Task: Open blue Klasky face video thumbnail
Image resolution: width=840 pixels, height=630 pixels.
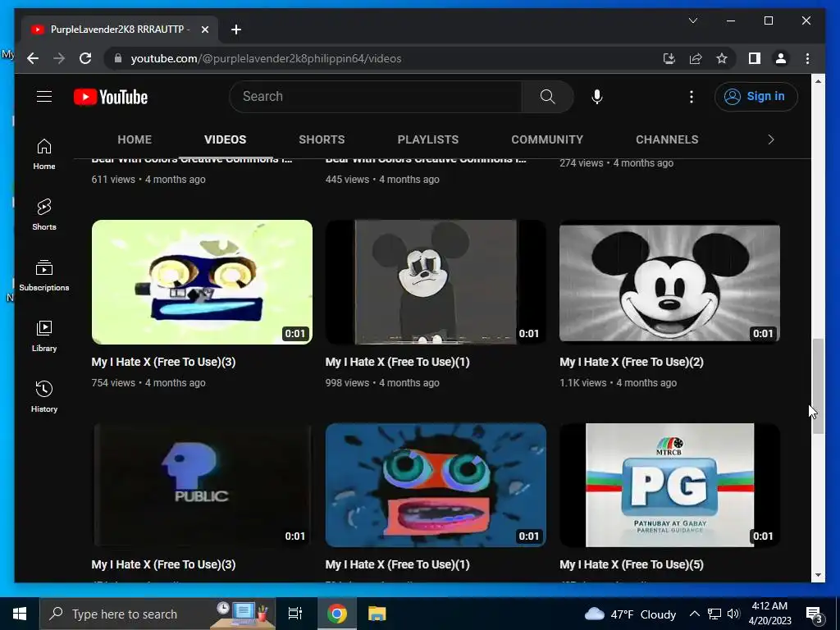Action: pyautogui.click(x=436, y=485)
